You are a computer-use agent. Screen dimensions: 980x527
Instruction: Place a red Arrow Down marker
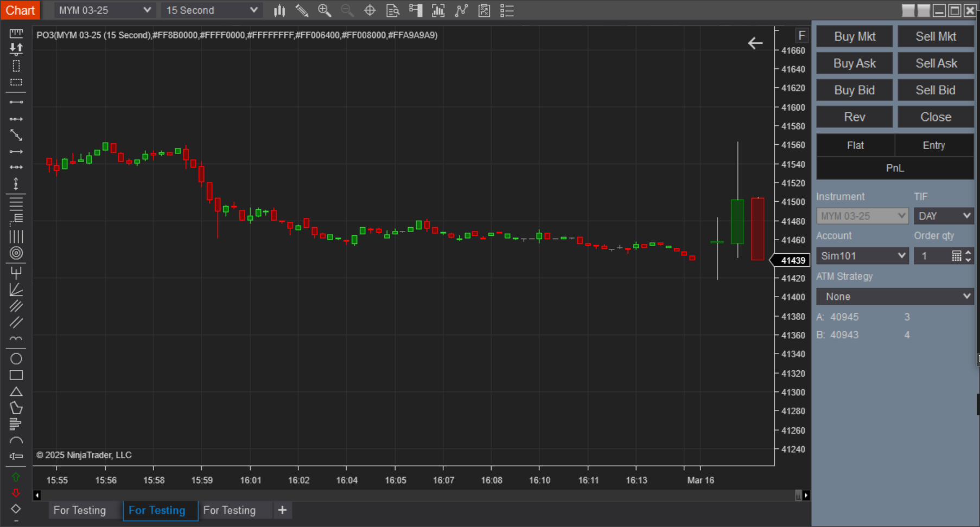16,493
